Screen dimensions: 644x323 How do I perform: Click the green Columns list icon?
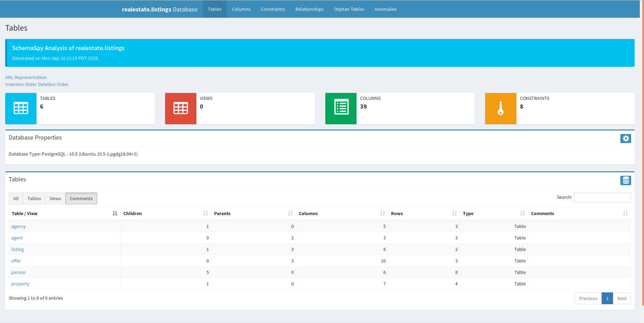point(341,108)
